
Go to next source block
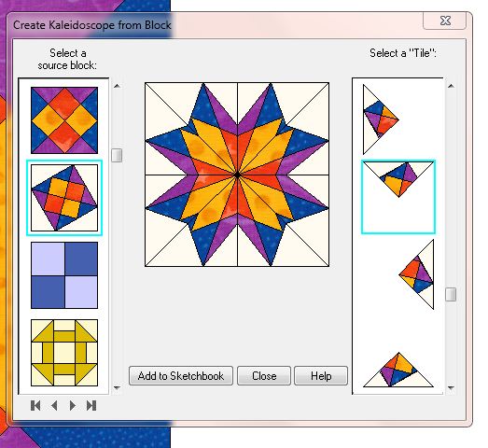click(73, 405)
